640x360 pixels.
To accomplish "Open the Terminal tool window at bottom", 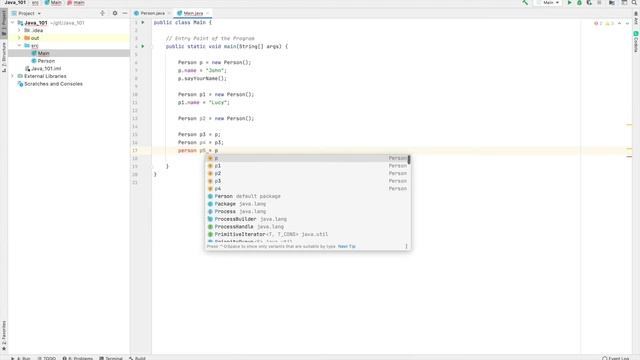I will coord(111,358).
